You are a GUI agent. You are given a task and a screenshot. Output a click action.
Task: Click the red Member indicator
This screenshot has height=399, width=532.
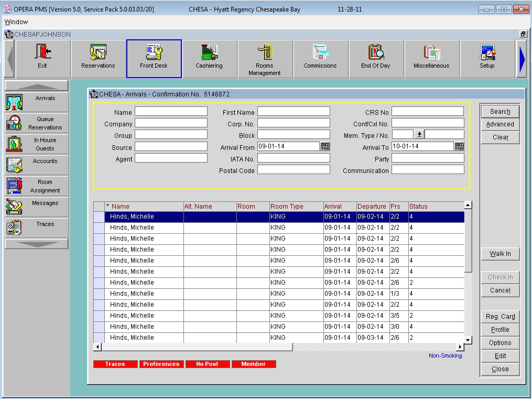point(254,364)
